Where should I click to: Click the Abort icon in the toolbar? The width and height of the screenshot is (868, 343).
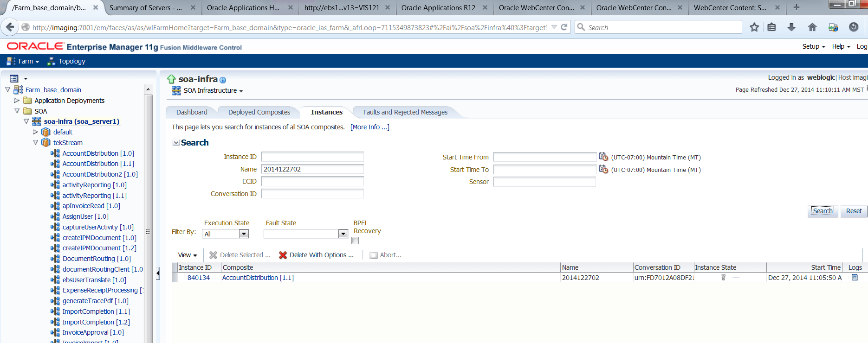tap(374, 255)
